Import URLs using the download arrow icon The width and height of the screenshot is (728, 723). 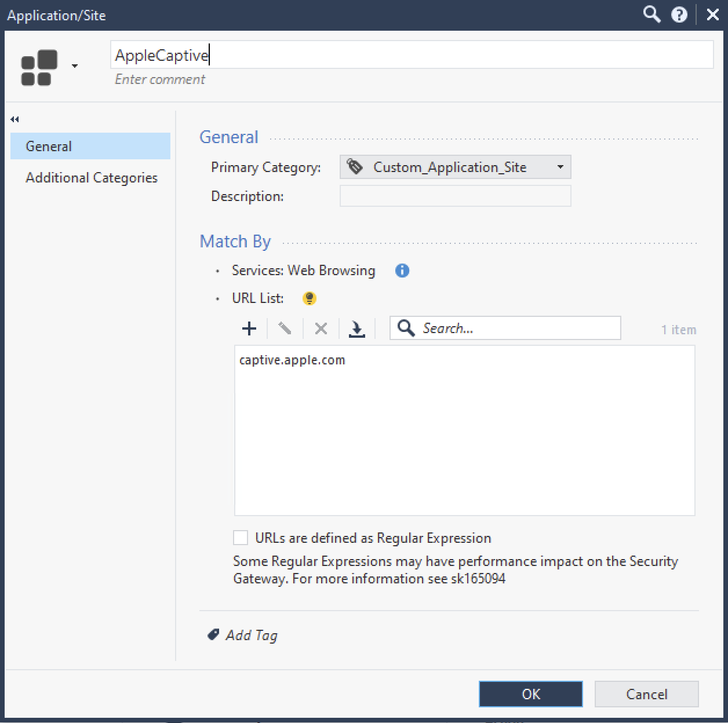point(356,329)
